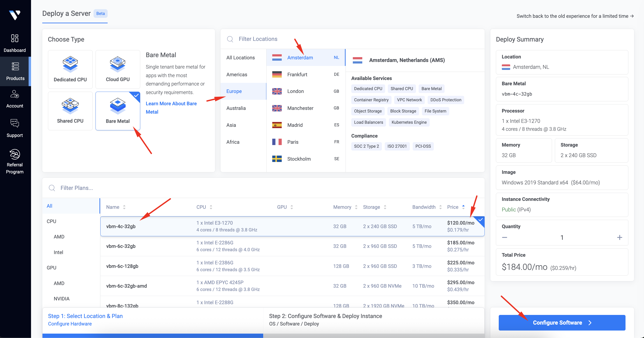Click the Filter Locations search field

pyautogui.click(x=258, y=39)
